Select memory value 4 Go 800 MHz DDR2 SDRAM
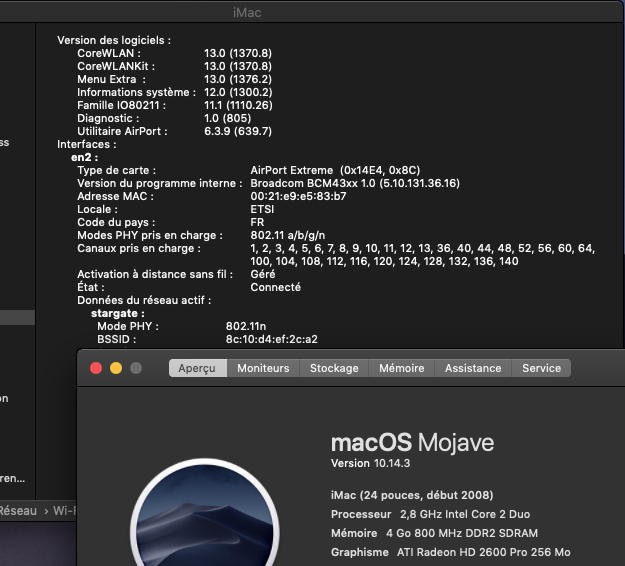 pyautogui.click(x=462, y=533)
